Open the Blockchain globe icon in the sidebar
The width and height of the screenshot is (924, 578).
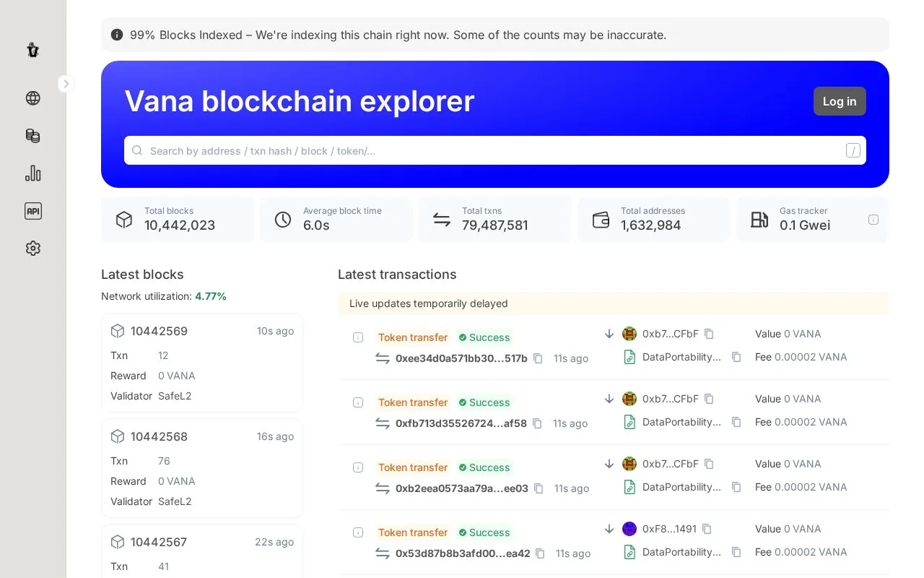[x=32, y=98]
